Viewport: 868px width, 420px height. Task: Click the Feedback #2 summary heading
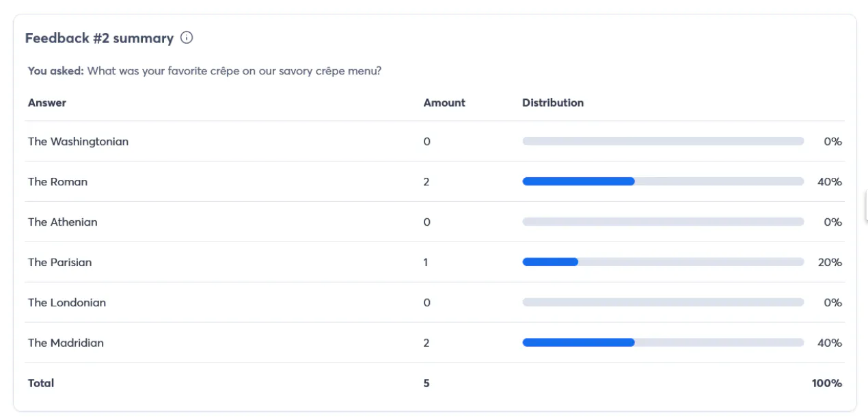click(x=99, y=38)
